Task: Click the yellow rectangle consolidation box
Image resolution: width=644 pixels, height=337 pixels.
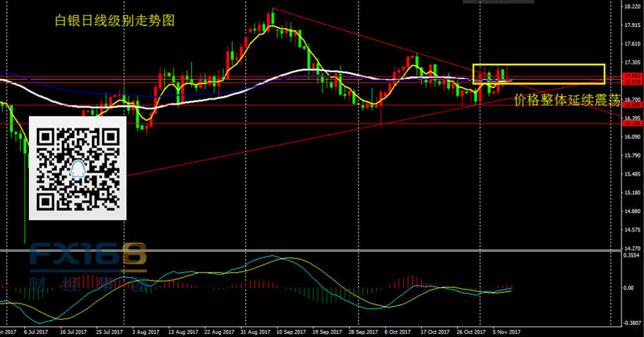Action: [538, 74]
